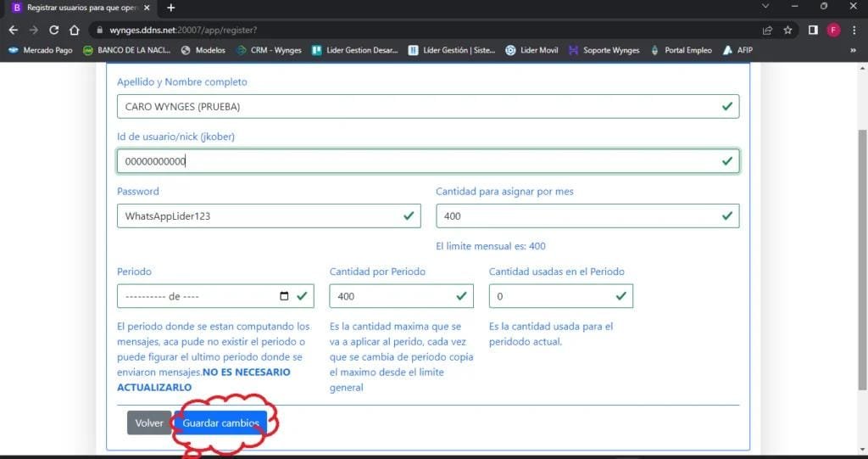
Task: Click the browser reload page icon
Action: pos(54,30)
